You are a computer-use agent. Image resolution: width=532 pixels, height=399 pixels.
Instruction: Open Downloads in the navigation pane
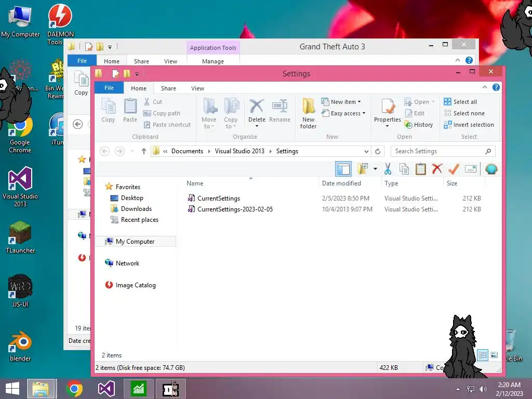pyautogui.click(x=131, y=209)
